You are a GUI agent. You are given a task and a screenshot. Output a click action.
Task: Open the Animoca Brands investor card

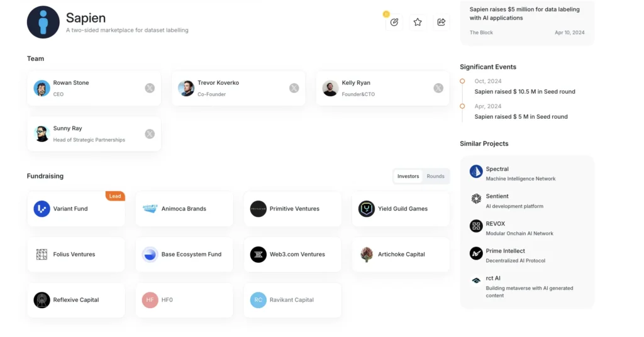(184, 209)
